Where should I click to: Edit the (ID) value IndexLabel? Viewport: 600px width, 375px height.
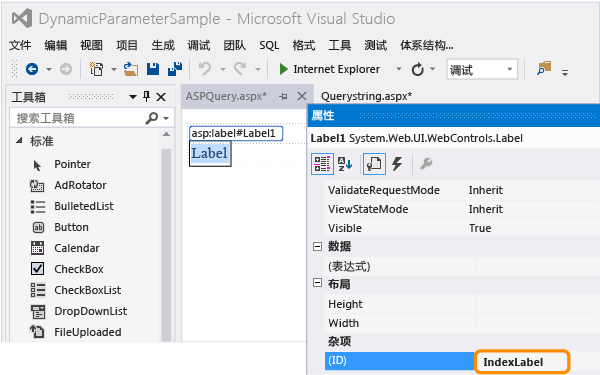tap(522, 362)
